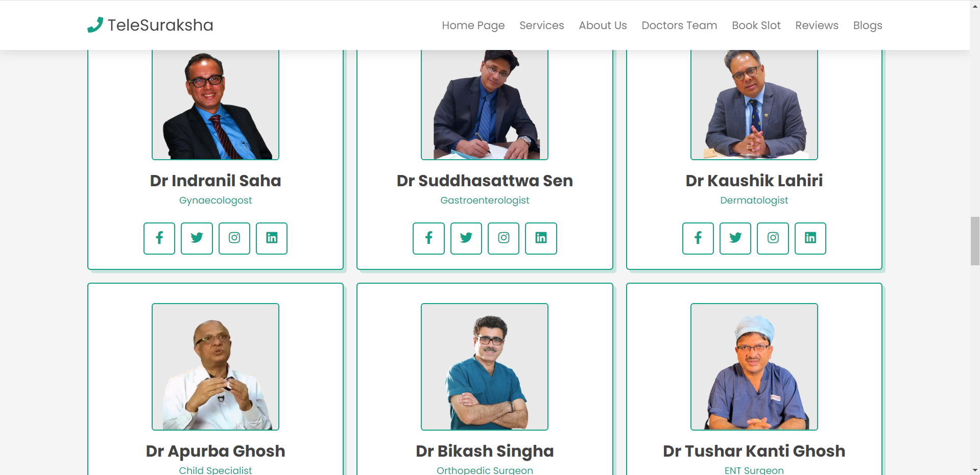Open Dr Kaushik Lahiri's Instagram icon
This screenshot has width=980, height=475.
tap(773, 238)
